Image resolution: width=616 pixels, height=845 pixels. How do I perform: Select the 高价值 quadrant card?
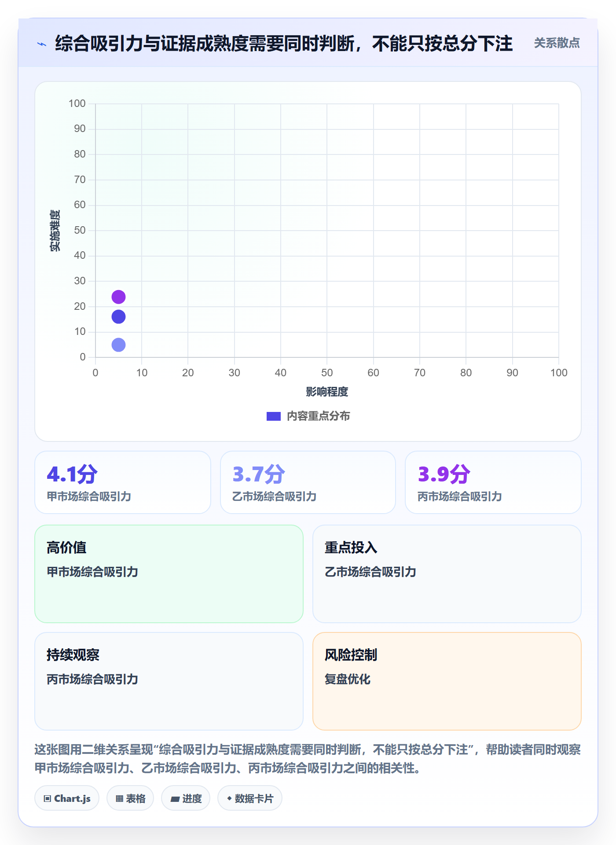(x=169, y=574)
